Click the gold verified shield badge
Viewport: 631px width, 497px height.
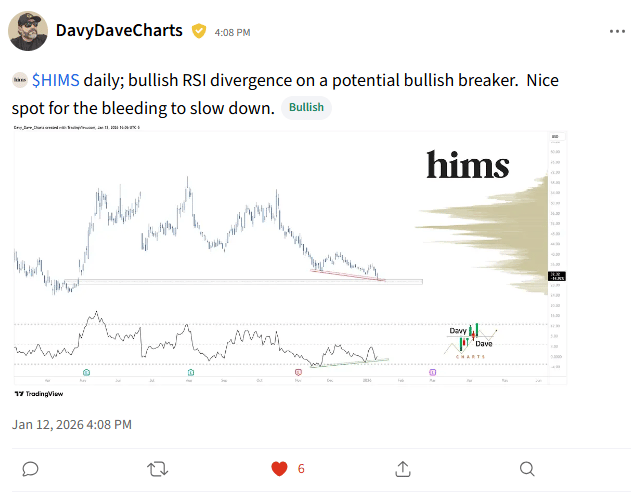tap(199, 31)
